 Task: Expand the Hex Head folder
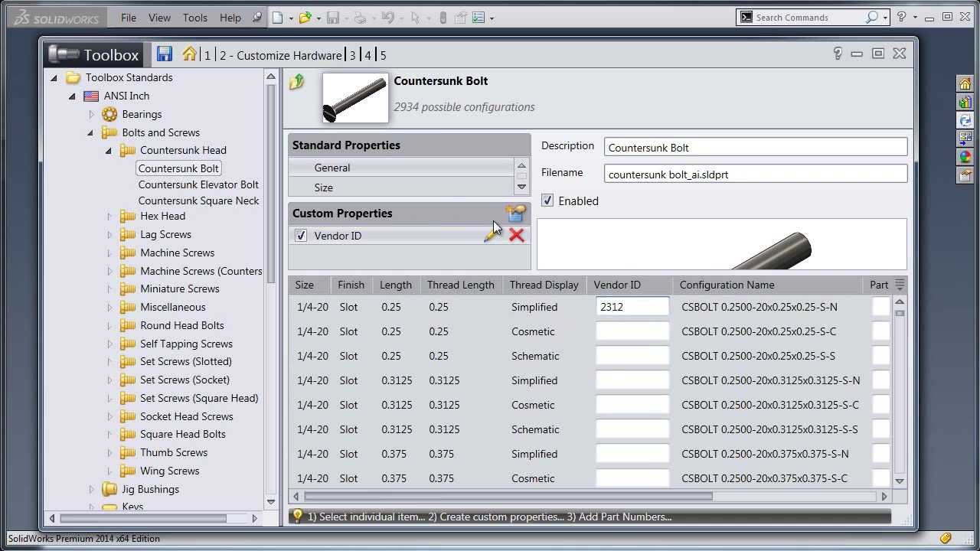click(x=109, y=217)
